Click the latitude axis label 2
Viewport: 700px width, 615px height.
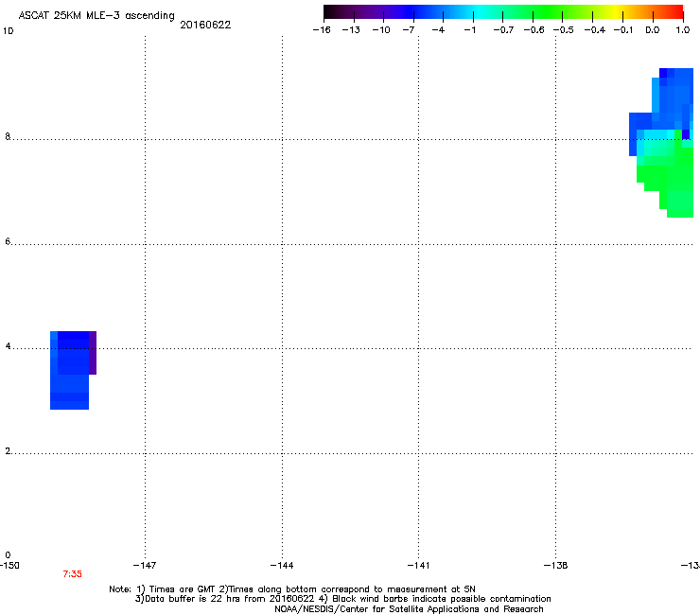click(8, 451)
